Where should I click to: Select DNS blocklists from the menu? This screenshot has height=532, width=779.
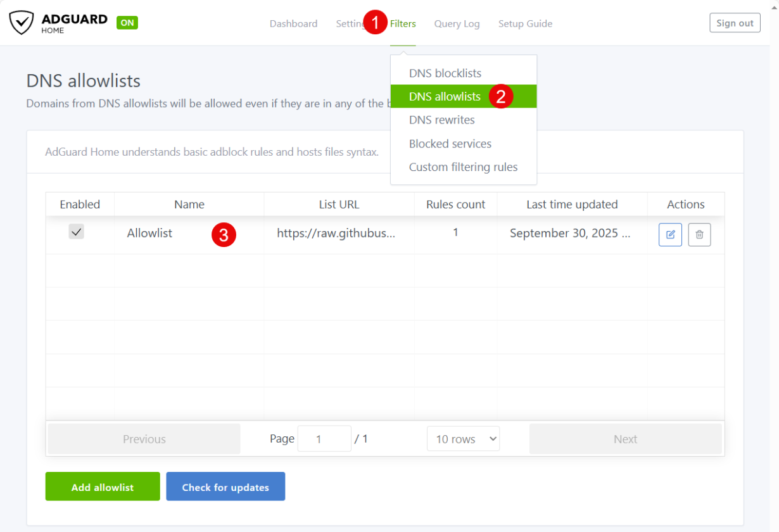click(445, 73)
